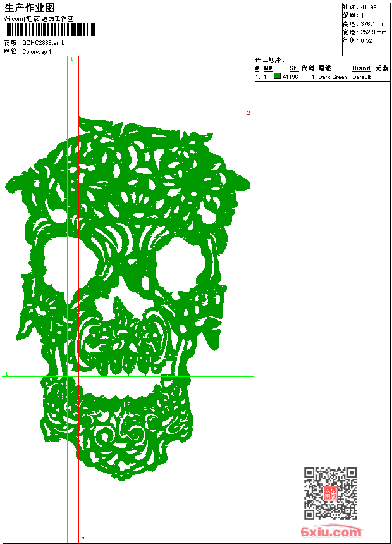This screenshot has width=392, height=544.
Task: Click the 'N#' column header
Action: (x=268, y=68)
